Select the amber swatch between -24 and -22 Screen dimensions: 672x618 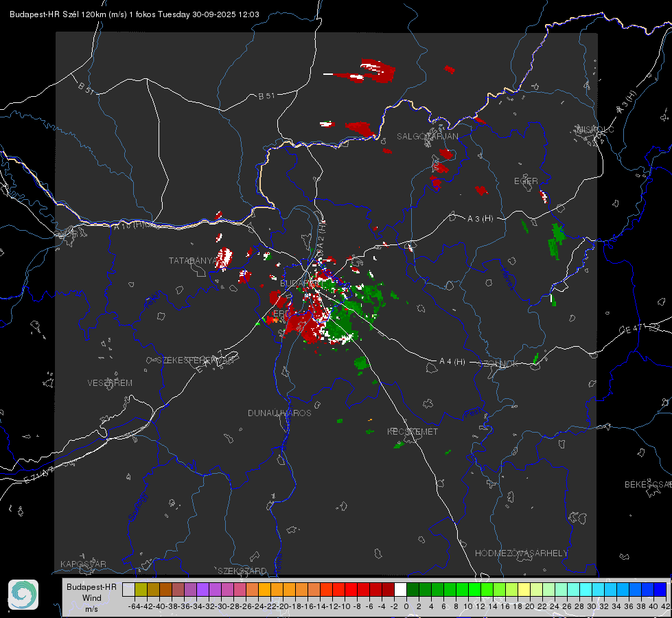click(x=264, y=589)
